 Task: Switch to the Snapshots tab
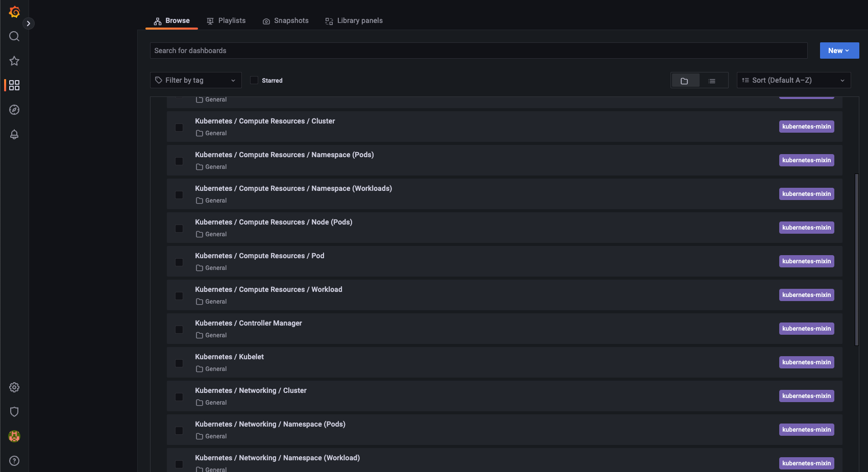286,21
